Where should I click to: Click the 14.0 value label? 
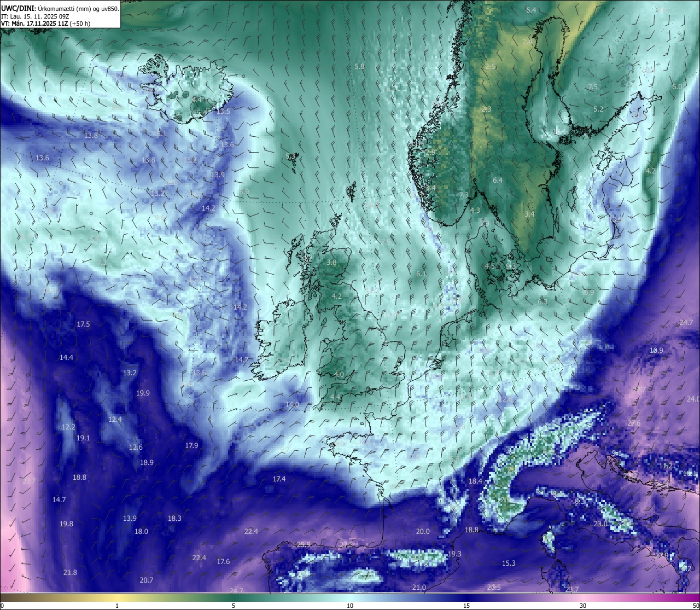(x=292, y=405)
